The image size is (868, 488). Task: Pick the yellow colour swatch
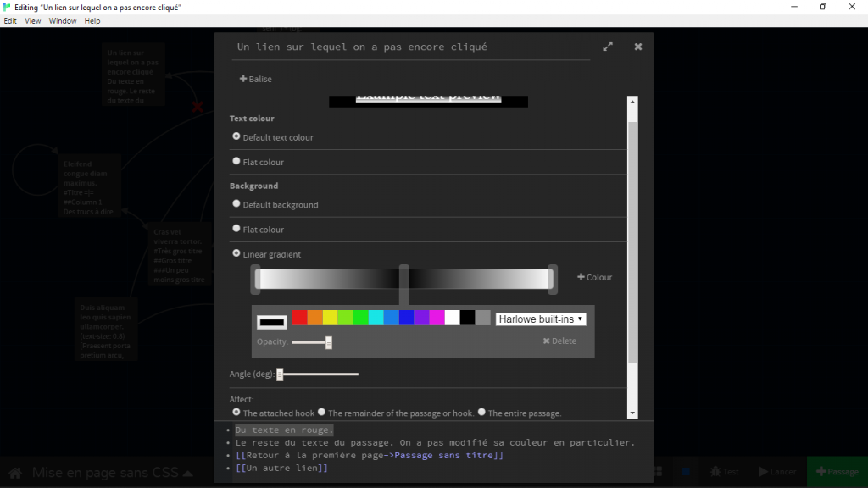(x=330, y=318)
